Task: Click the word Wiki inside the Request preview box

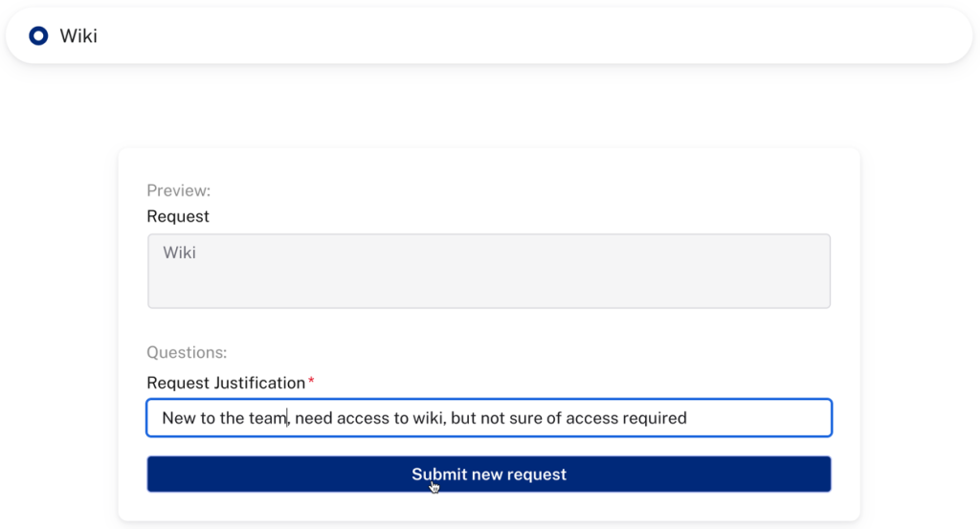Action: 180,253
